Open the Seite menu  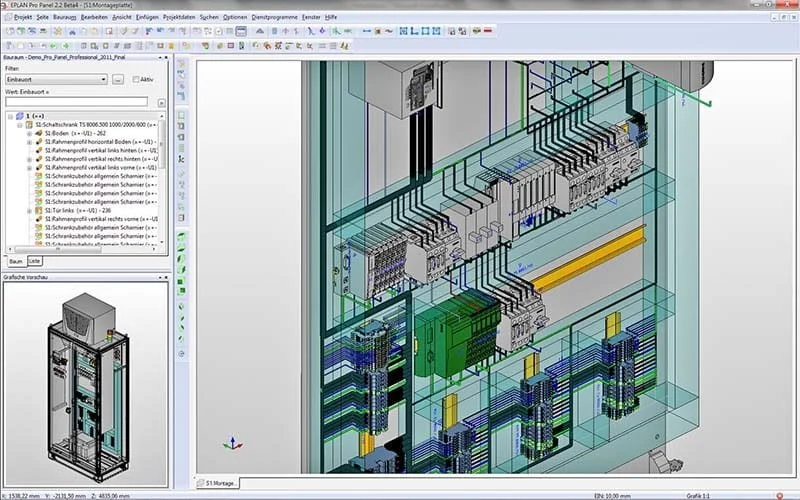coord(42,17)
